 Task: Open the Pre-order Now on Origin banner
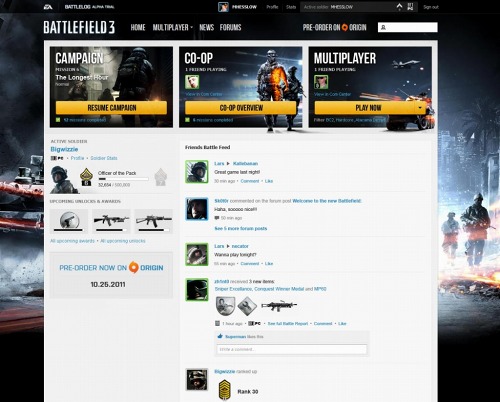[111, 275]
